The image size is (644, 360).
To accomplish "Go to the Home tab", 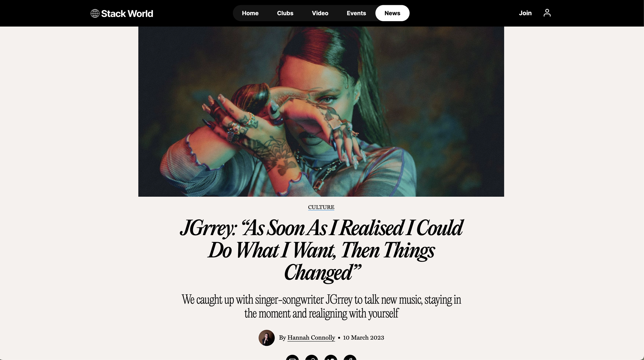I will tap(250, 13).
